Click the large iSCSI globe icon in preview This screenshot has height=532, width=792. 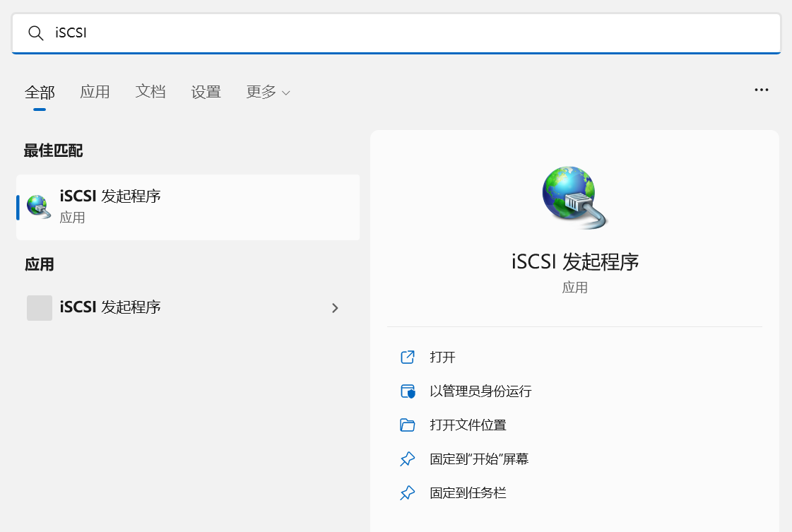pyautogui.click(x=574, y=198)
